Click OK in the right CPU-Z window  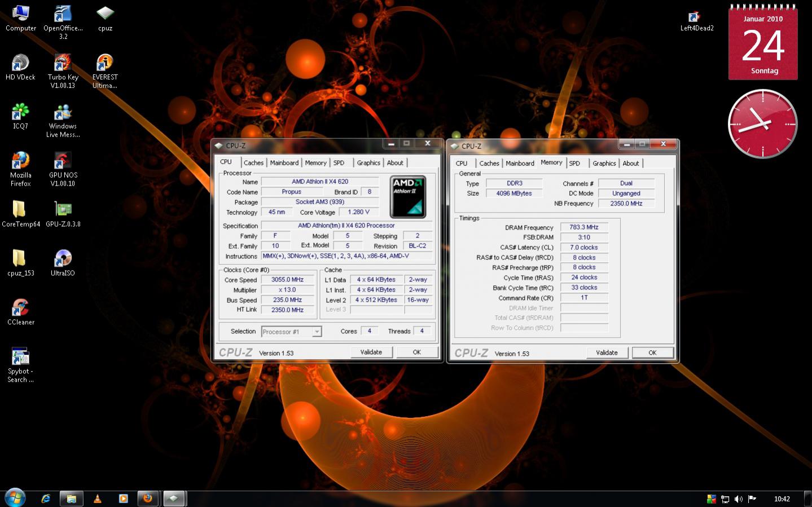coord(652,352)
